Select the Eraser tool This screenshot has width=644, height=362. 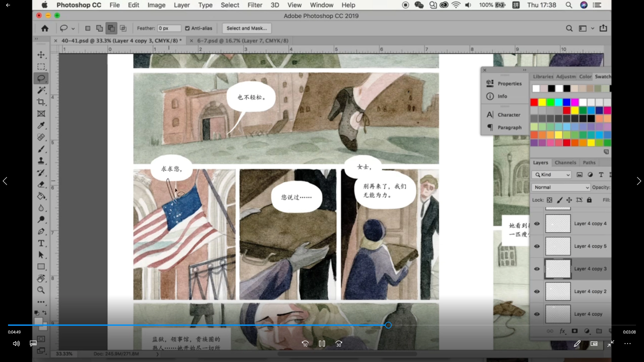click(41, 184)
